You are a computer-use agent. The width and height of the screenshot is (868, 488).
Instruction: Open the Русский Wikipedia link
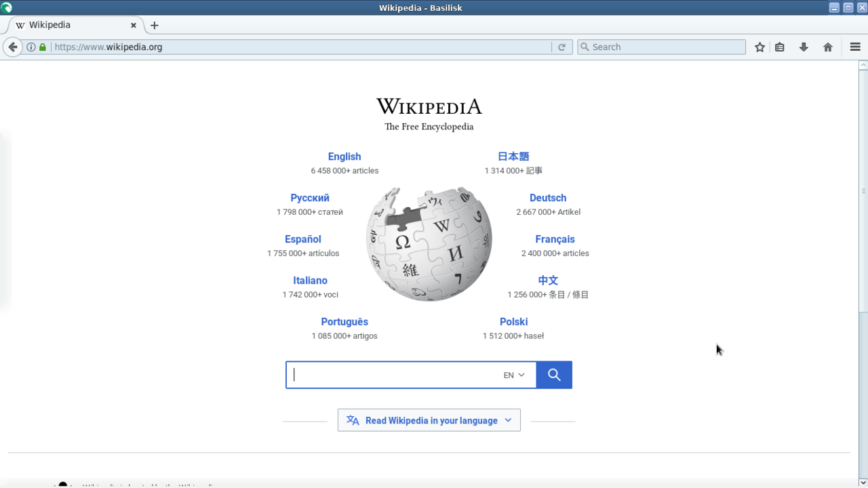pos(310,198)
